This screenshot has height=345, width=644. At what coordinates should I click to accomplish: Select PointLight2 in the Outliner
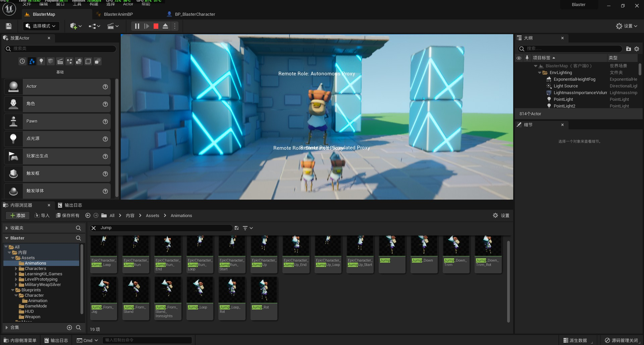(x=564, y=106)
